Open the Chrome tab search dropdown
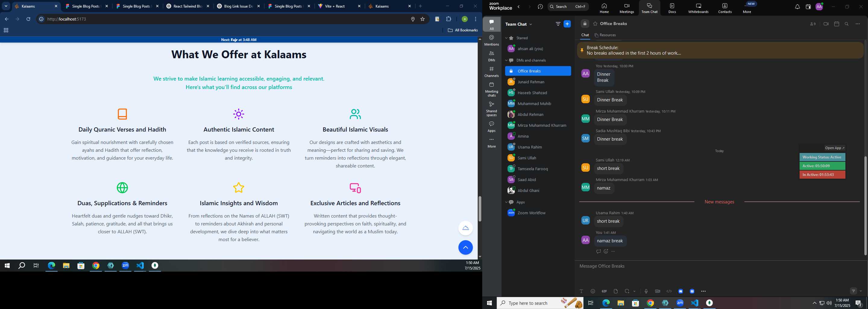The height and width of the screenshot is (309, 868). point(6,6)
